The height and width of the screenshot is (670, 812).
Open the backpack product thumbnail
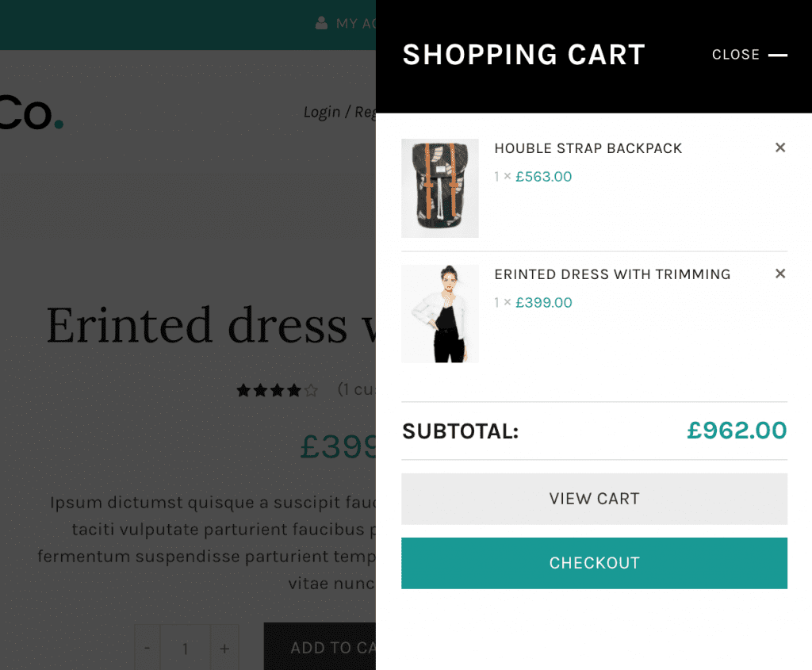point(440,188)
